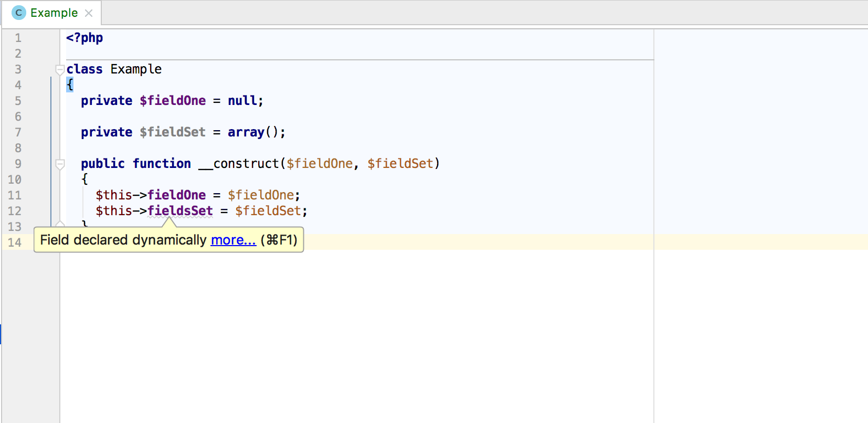Click the '$fieldOne' constructor parameter

[x=320, y=164]
